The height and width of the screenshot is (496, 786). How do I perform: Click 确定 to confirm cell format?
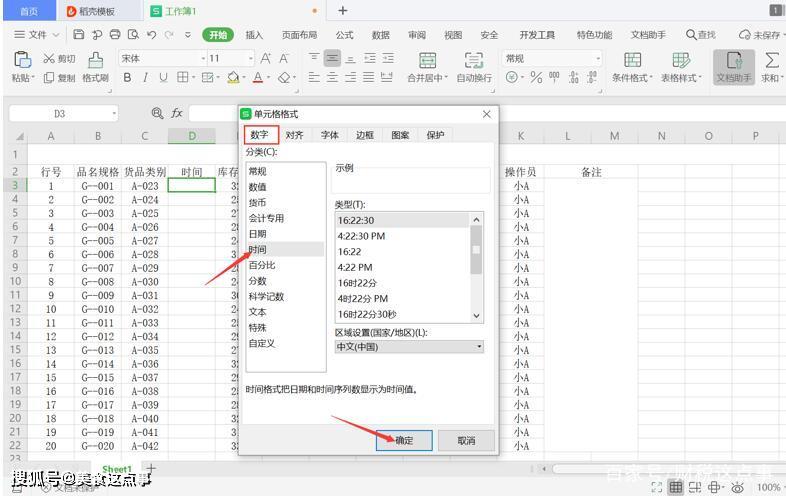click(404, 440)
